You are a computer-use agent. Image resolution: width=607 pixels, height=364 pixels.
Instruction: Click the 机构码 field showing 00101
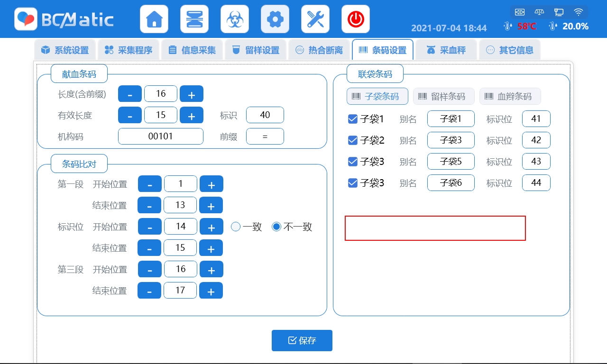pos(161,136)
